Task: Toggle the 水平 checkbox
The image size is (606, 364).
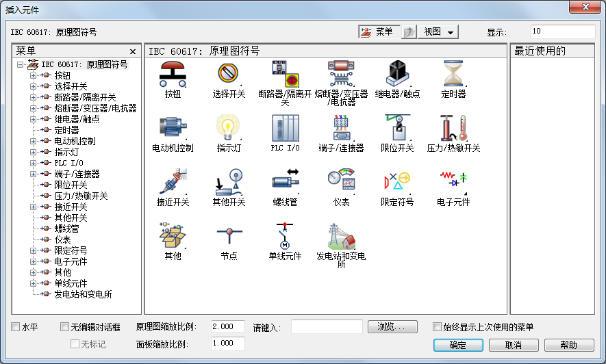Action: click(x=16, y=327)
